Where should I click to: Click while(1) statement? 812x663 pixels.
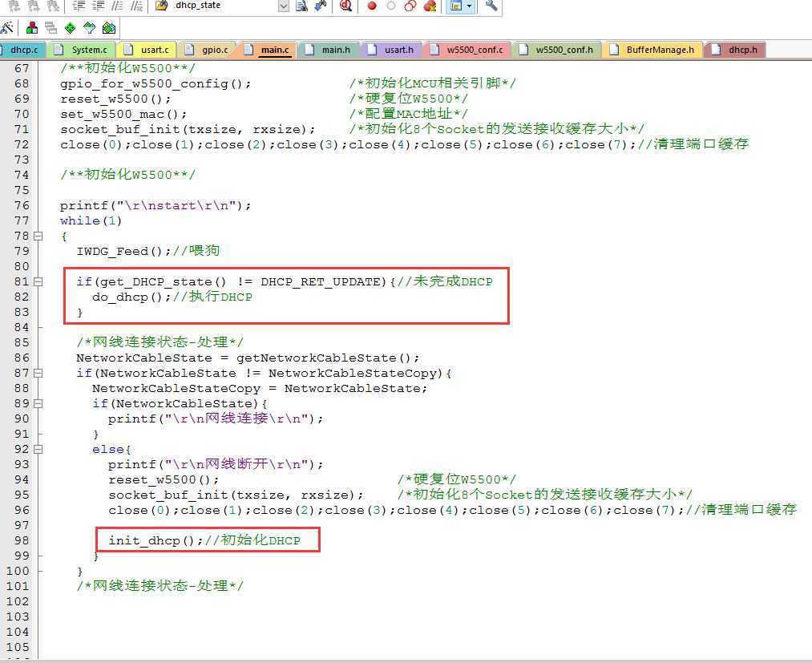tap(91, 220)
